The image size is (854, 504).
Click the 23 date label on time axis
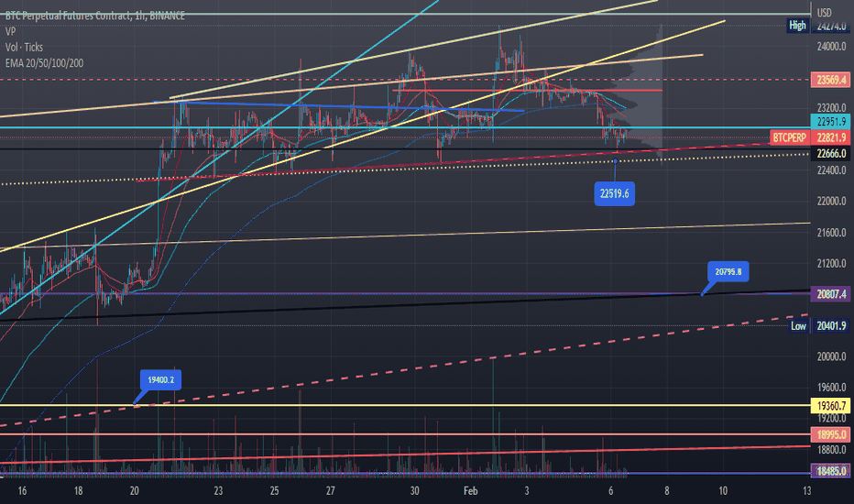pyautogui.click(x=218, y=491)
